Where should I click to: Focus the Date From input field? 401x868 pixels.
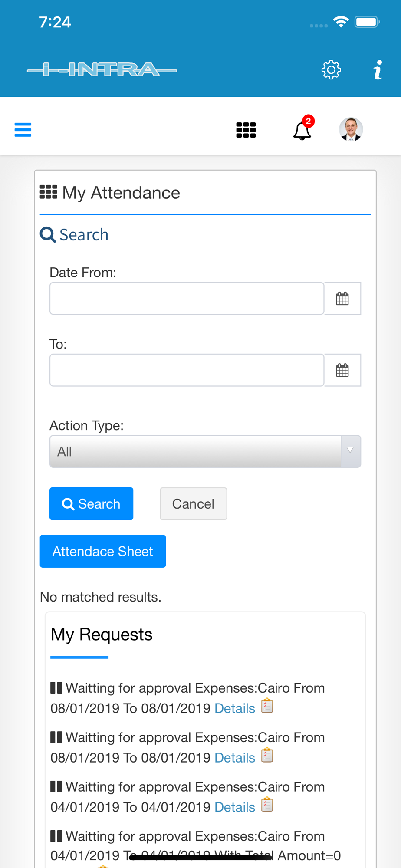(187, 299)
